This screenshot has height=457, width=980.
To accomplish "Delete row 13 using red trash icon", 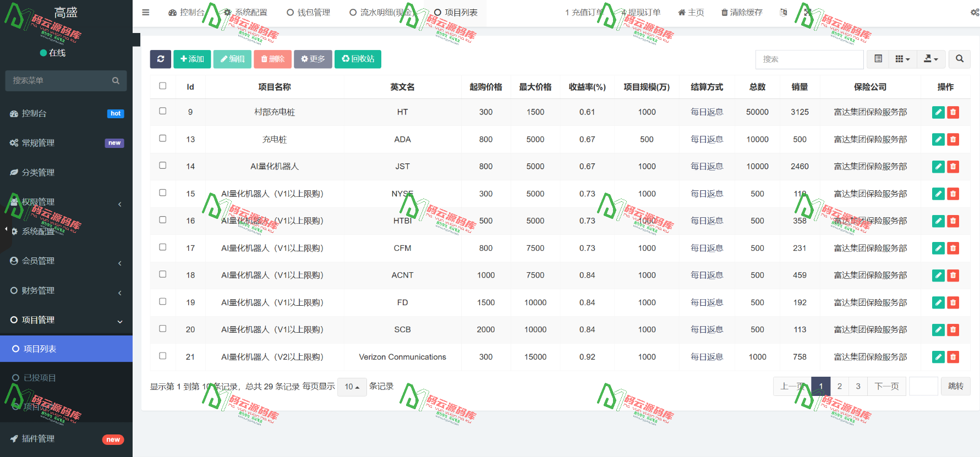I will click(x=953, y=139).
